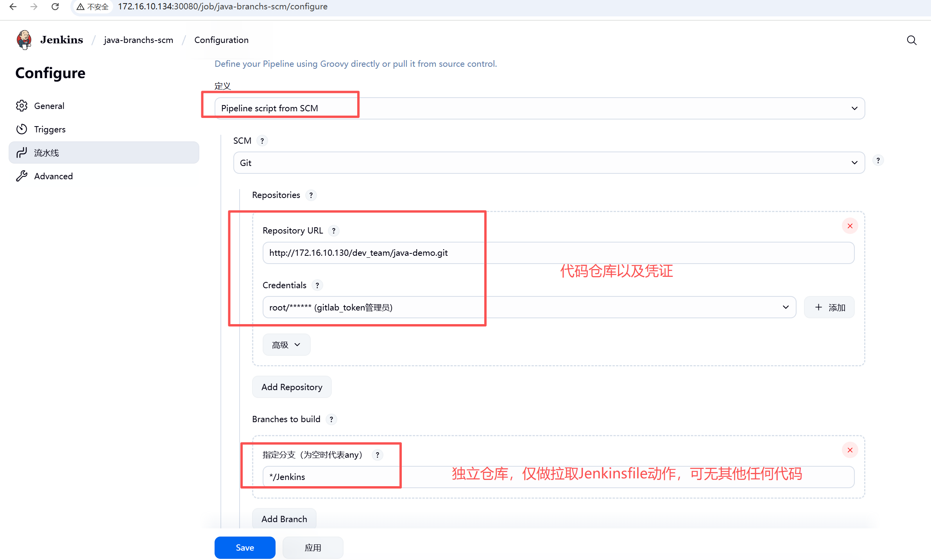Click help icon beside Credentials label

click(x=317, y=285)
